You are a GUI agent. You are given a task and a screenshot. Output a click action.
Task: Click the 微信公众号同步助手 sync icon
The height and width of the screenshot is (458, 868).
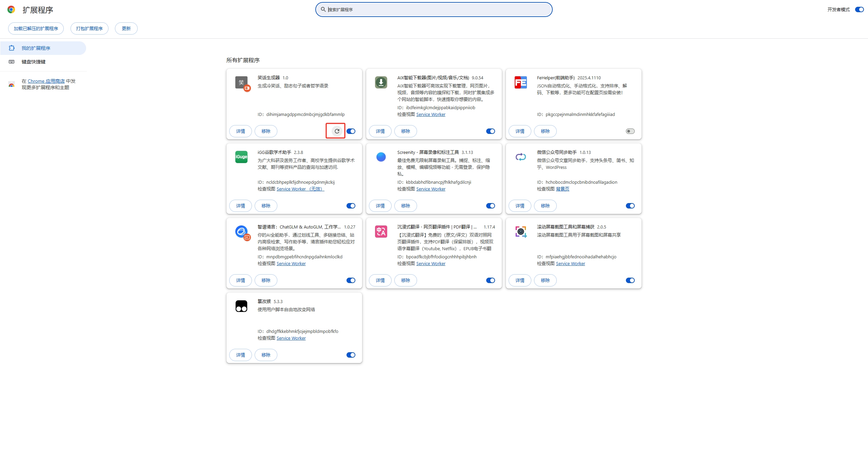point(520,157)
